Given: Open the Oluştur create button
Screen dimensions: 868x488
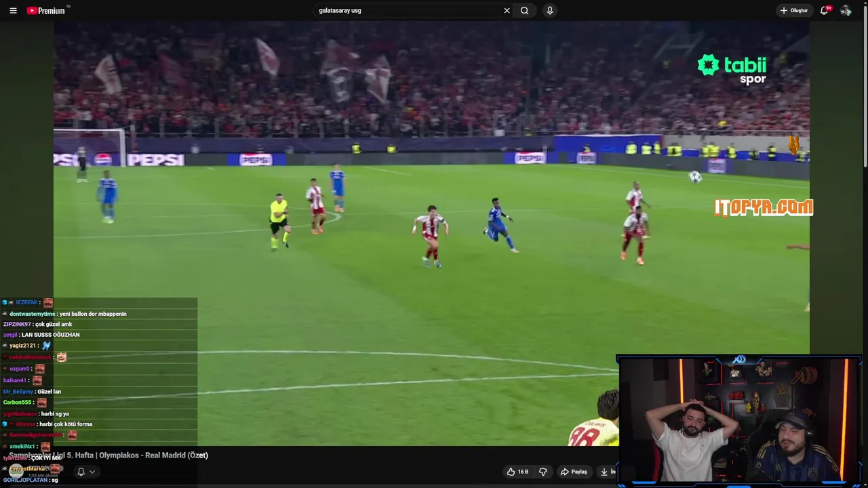Looking at the screenshot, I should coord(794,11).
